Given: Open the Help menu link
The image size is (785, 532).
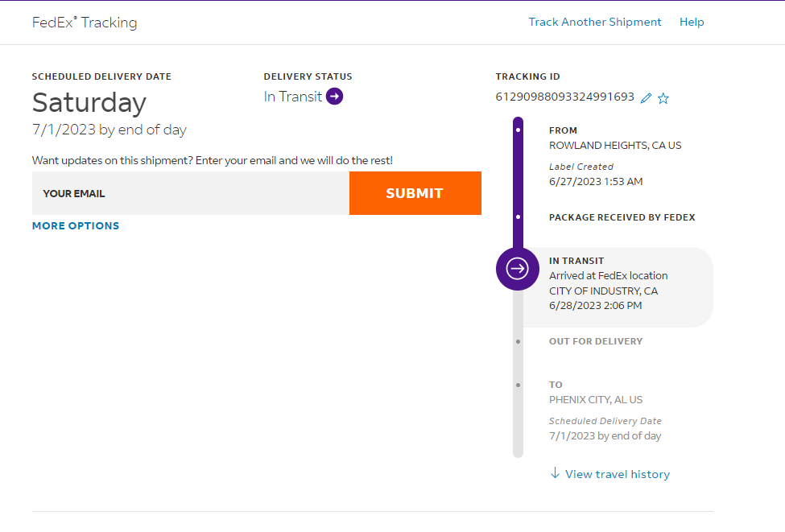Looking at the screenshot, I should [x=692, y=23].
